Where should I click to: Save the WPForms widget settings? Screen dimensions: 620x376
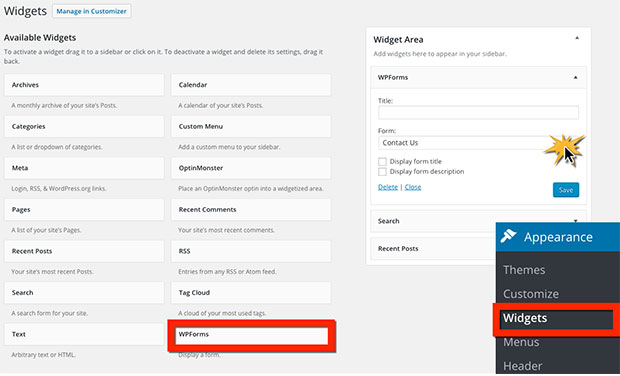[566, 190]
